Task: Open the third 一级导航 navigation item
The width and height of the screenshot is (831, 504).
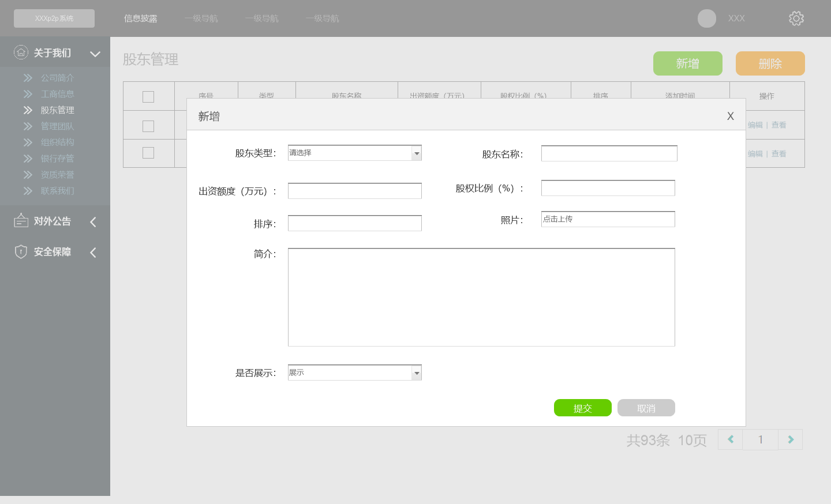Action: tap(323, 18)
